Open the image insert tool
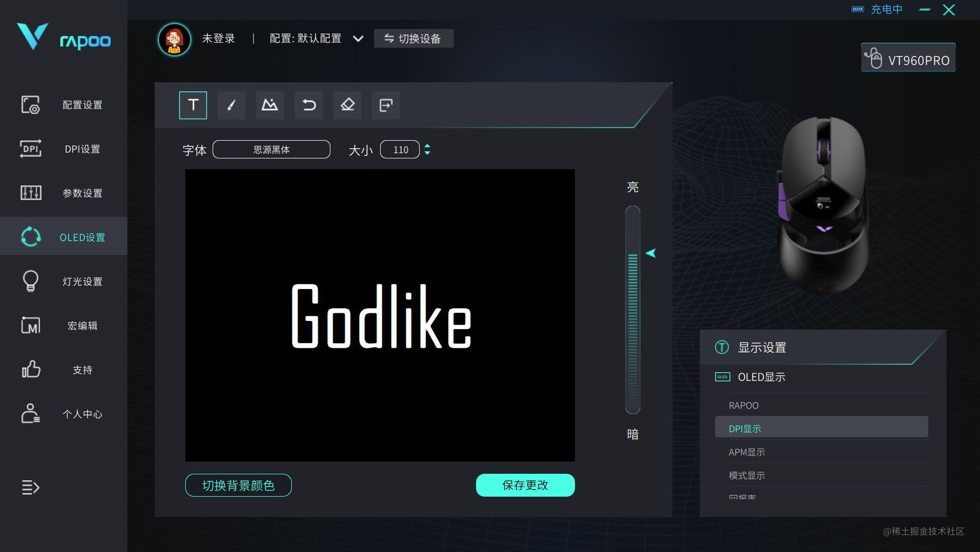This screenshot has height=552, width=980. click(x=270, y=105)
